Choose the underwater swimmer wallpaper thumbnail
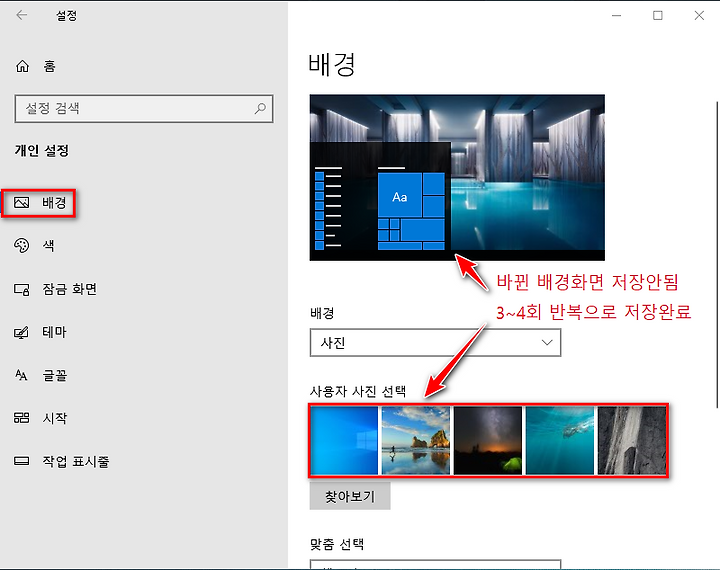 [x=560, y=440]
